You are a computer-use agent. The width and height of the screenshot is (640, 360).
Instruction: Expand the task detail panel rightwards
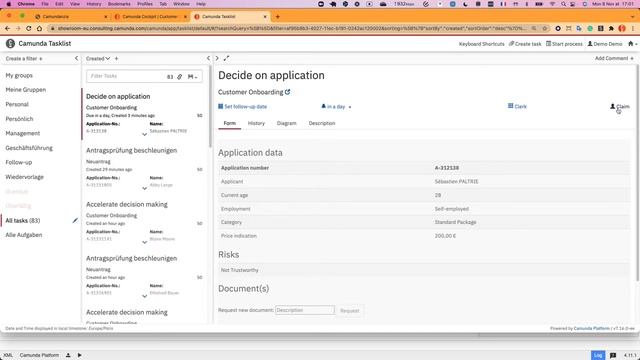pyautogui.click(x=217, y=58)
